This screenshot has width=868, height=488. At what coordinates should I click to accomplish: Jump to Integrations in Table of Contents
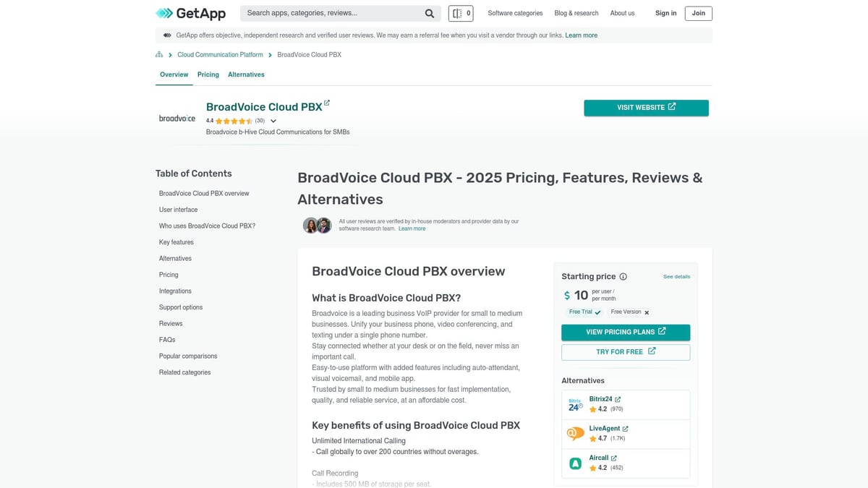coord(175,291)
